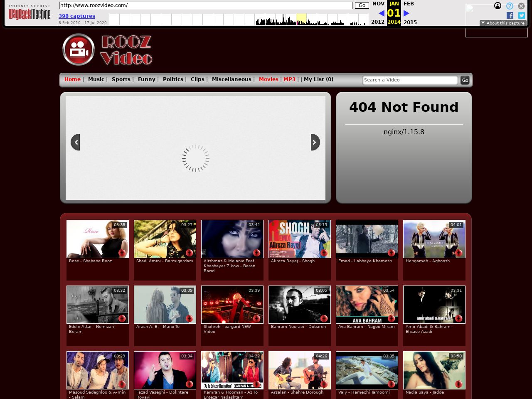Go to the previous capture arrow

coord(381,13)
